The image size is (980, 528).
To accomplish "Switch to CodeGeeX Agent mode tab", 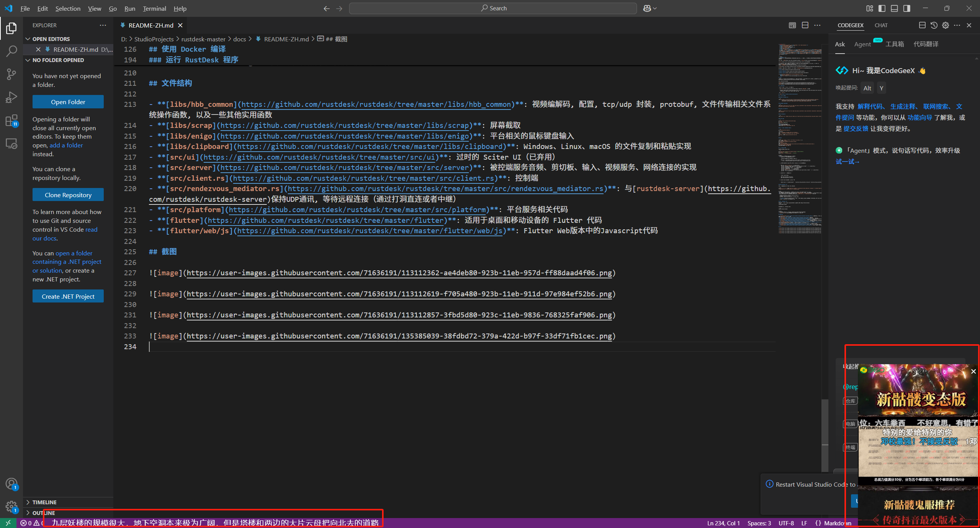I will [x=862, y=44].
